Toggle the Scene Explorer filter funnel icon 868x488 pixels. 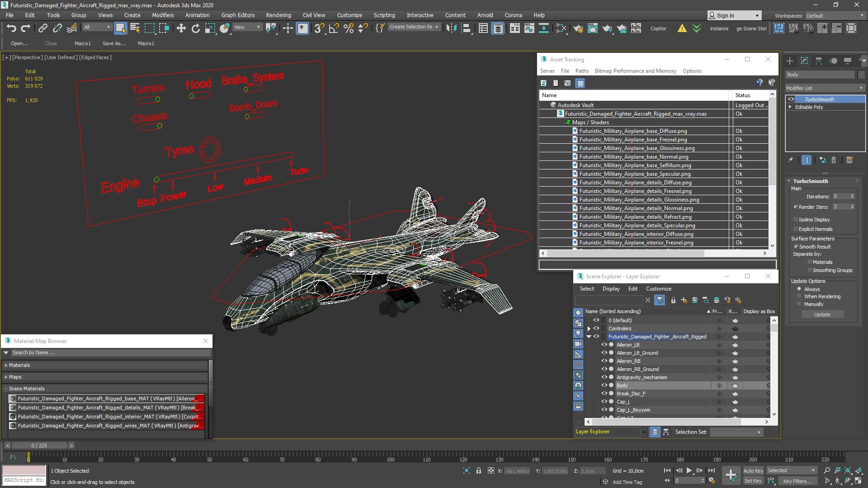660,300
